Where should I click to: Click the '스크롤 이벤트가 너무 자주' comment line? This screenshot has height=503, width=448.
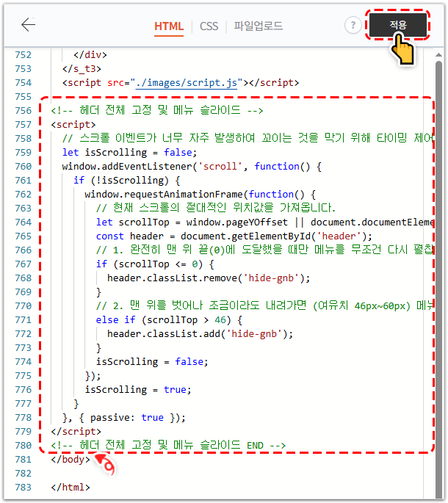coord(248,138)
